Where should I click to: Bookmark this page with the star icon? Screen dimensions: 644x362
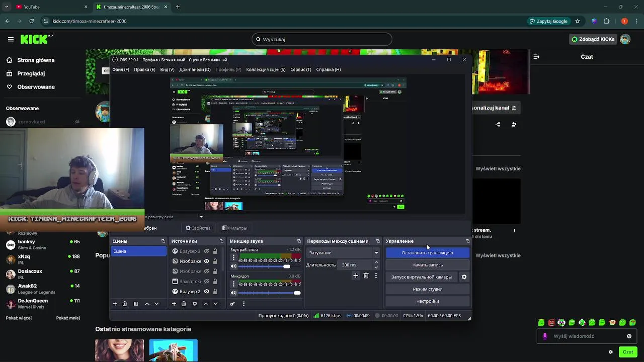578,21
